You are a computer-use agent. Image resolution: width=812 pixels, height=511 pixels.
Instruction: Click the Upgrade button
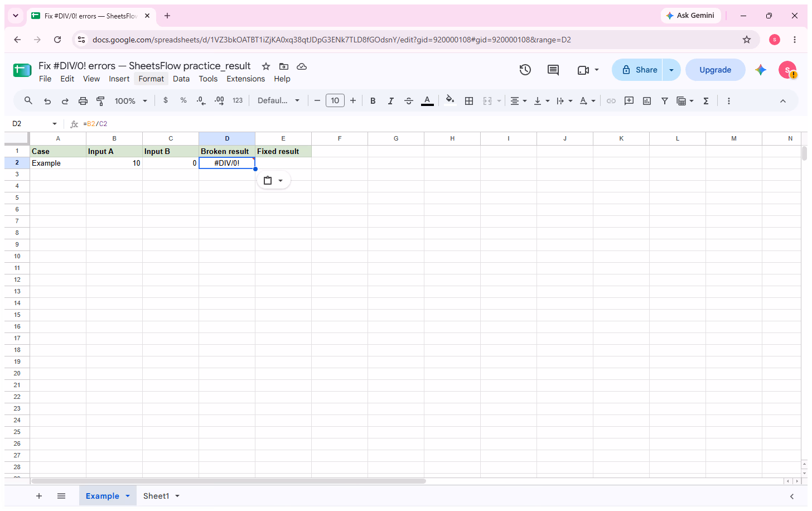click(x=715, y=70)
